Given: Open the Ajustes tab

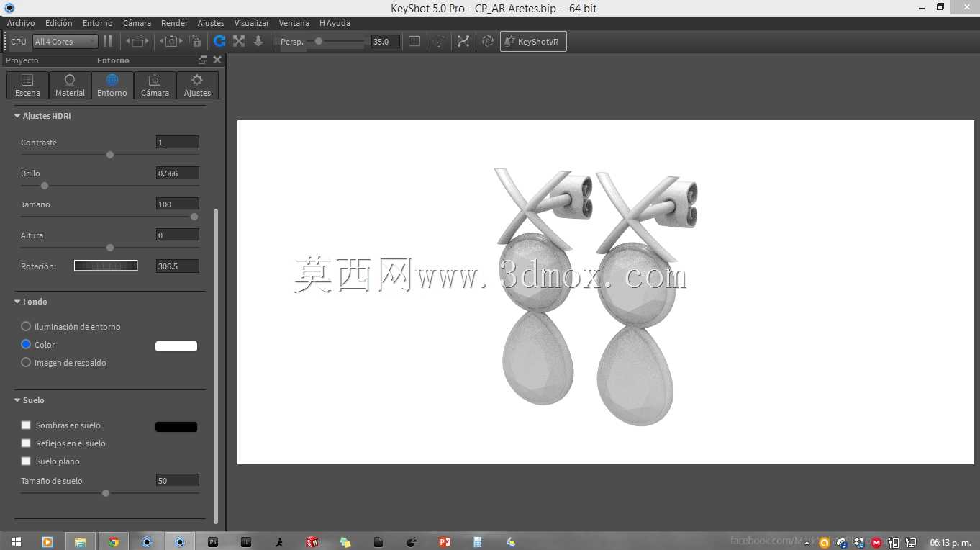Looking at the screenshot, I should (197, 85).
